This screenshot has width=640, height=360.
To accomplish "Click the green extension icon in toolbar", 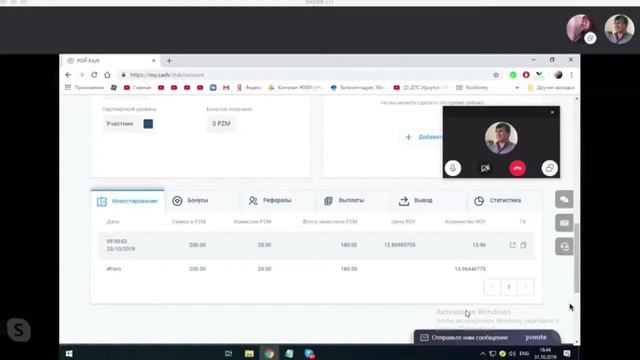I will tap(513, 75).
